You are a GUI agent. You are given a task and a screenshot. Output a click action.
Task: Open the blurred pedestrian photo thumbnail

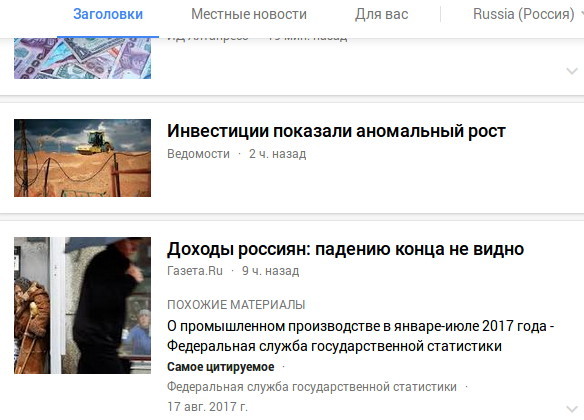point(82,305)
